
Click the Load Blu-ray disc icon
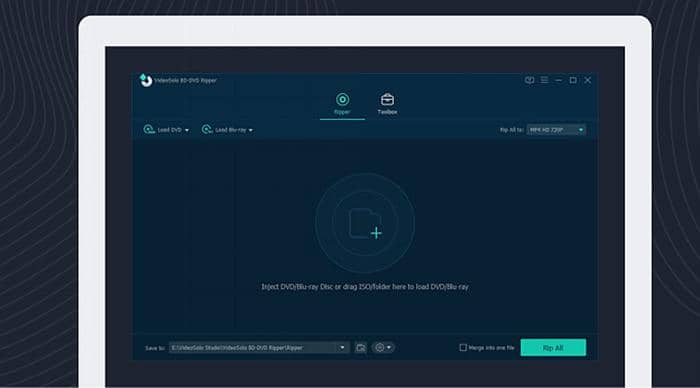coord(207,129)
